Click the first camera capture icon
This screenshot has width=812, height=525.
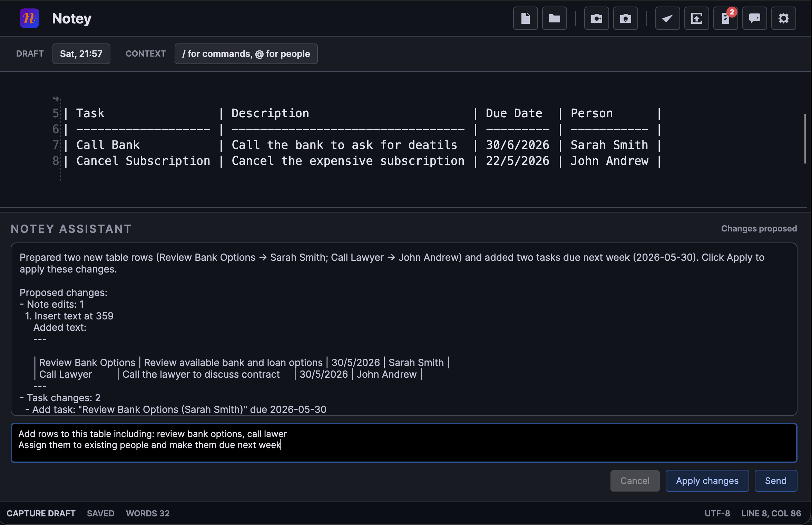[596, 18]
